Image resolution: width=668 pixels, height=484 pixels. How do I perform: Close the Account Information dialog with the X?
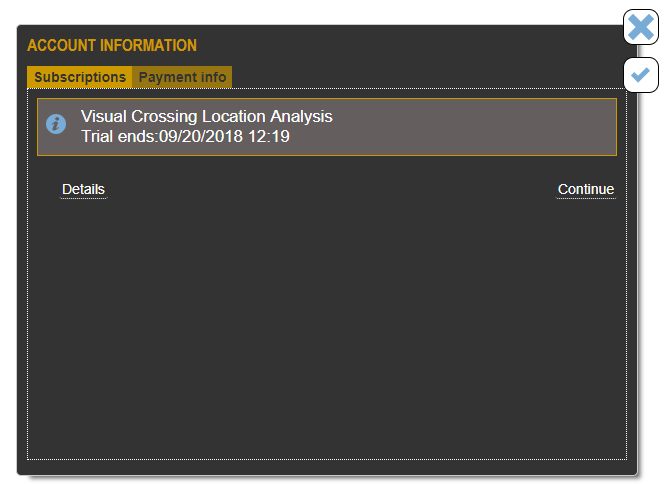click(x=641, y=27)
